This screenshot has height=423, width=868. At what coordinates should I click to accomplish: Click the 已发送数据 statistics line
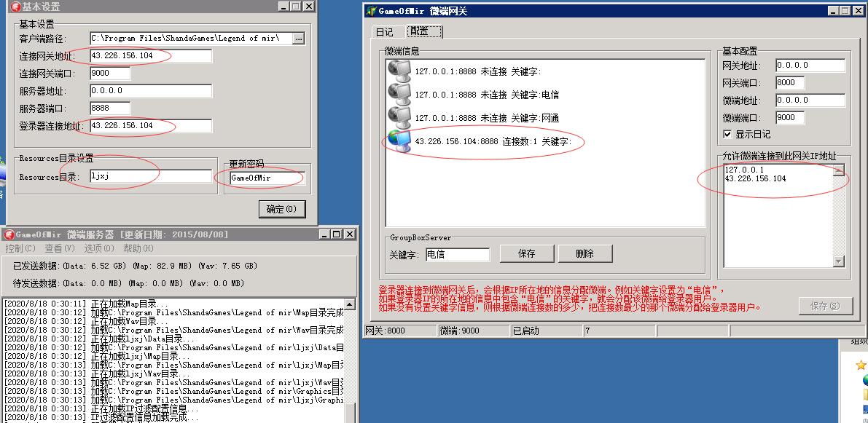(136, 266)
